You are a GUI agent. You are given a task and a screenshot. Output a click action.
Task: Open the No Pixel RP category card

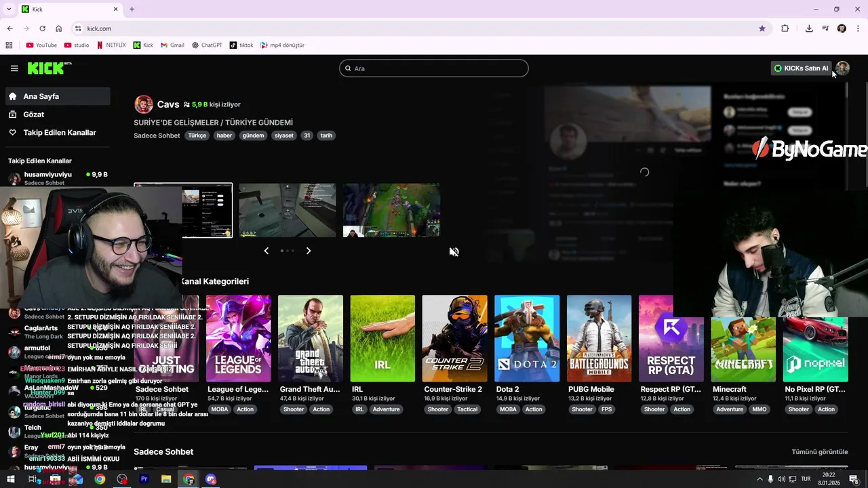click(816, 349)
